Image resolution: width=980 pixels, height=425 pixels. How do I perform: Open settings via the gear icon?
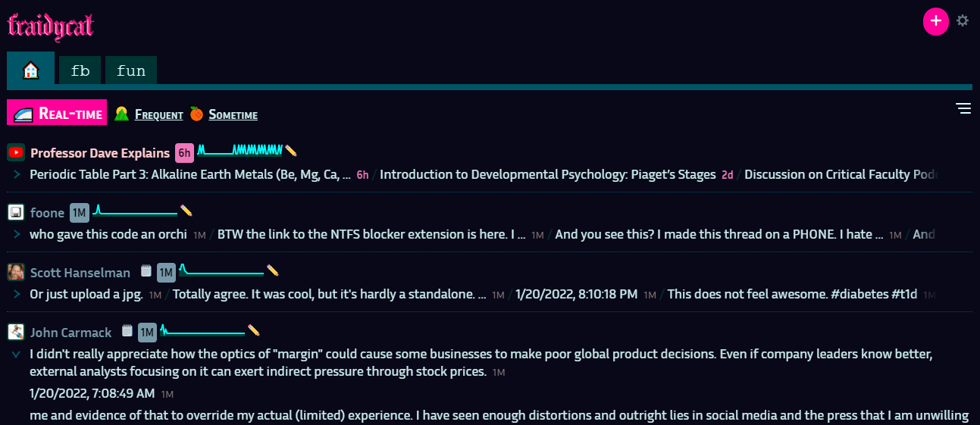[x=963, y=21]
